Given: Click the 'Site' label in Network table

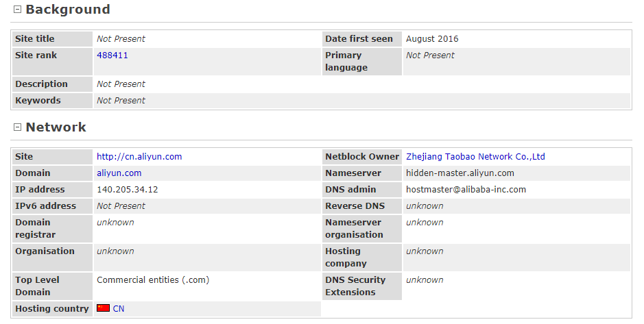Looking at the screenshot, I should [x=24, y=157].
